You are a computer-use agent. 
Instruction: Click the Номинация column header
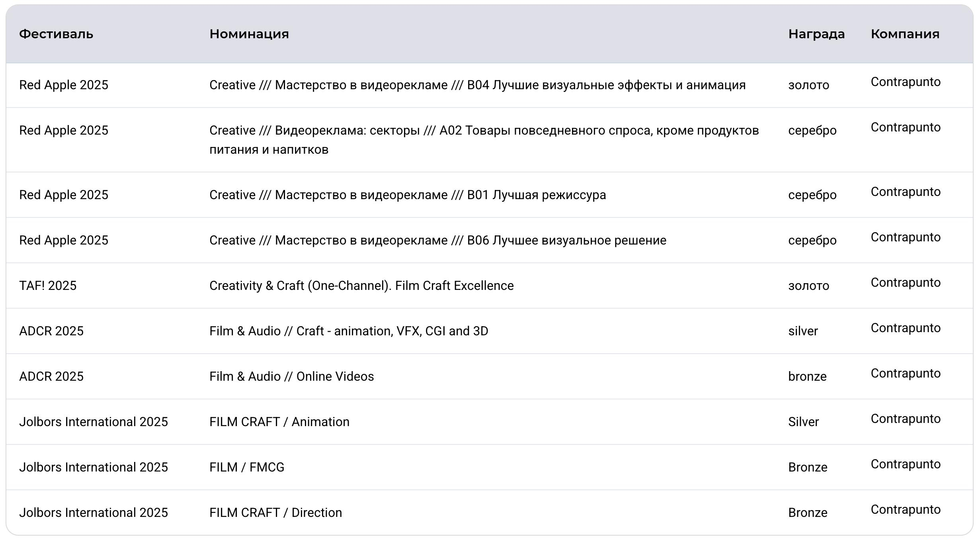(249, 34)
